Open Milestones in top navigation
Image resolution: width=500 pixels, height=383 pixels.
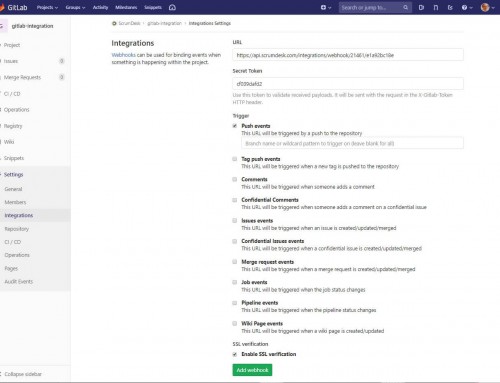pos(126,7)
